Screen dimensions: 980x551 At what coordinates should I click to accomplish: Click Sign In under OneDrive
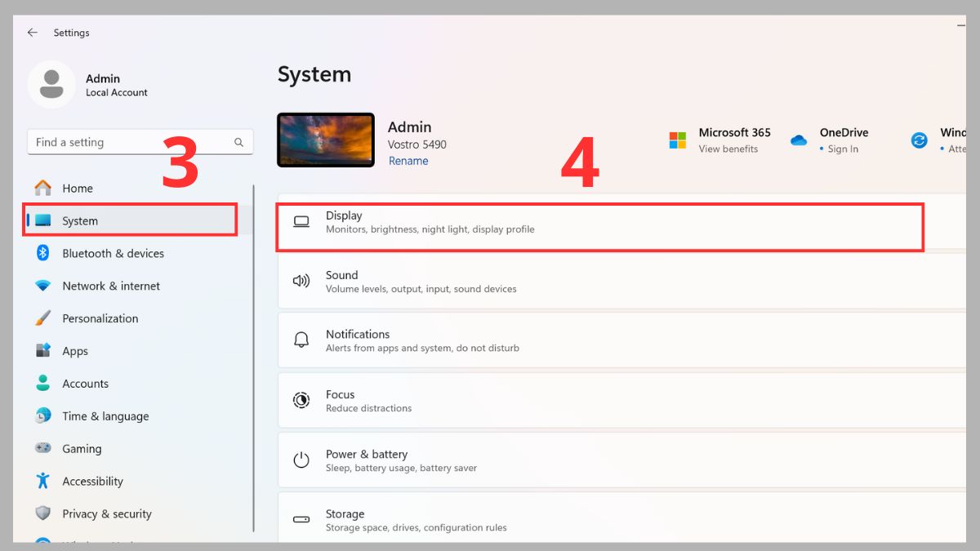coord(842,149)
